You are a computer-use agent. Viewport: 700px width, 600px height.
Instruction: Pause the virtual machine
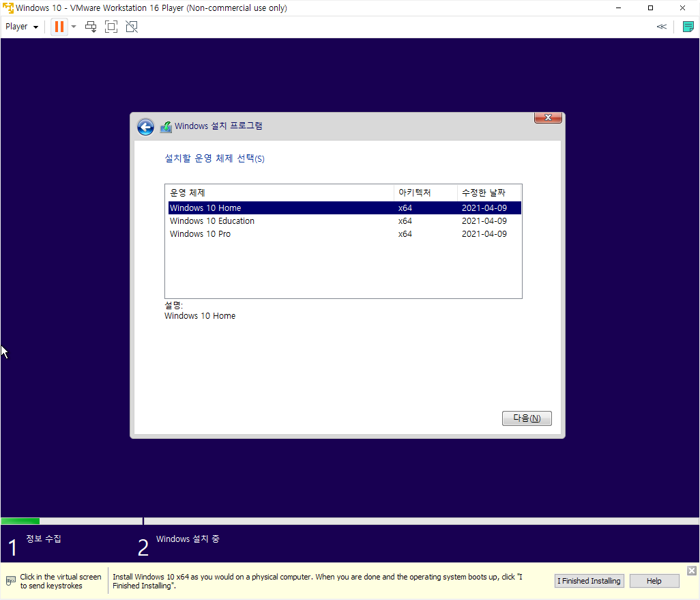click(x=59, y=27)
